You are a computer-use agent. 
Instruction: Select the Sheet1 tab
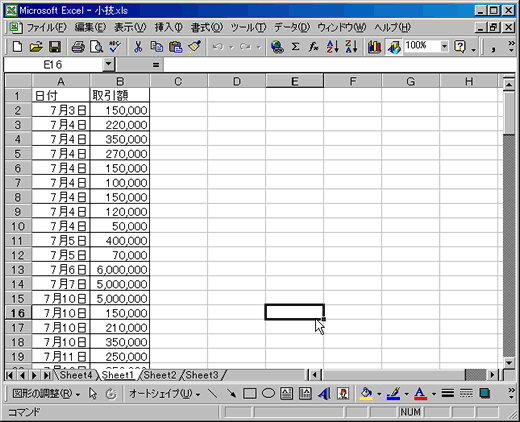(117, 375)
